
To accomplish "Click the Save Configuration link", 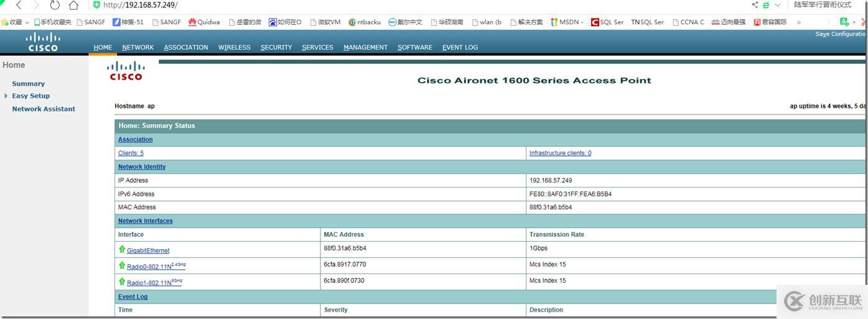I will pyautogui.click(x=841, y=34).
